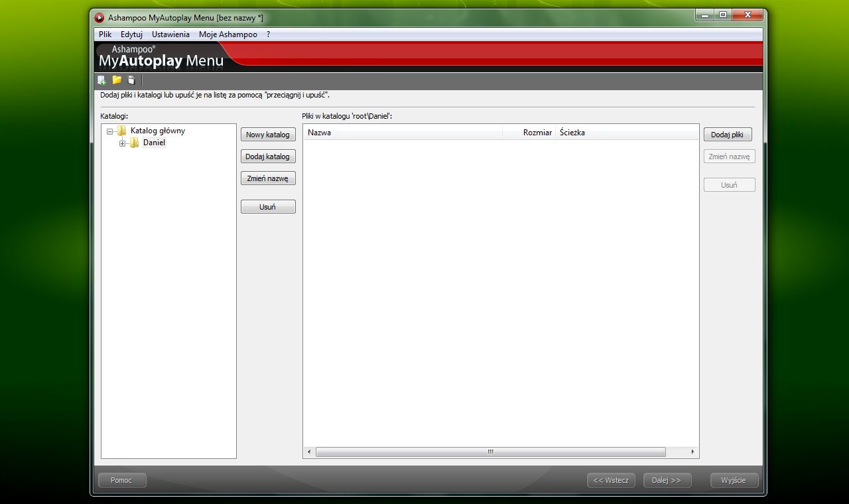849x504 pixels.
Task: Open the Plik menu
Action: (105, 34)
